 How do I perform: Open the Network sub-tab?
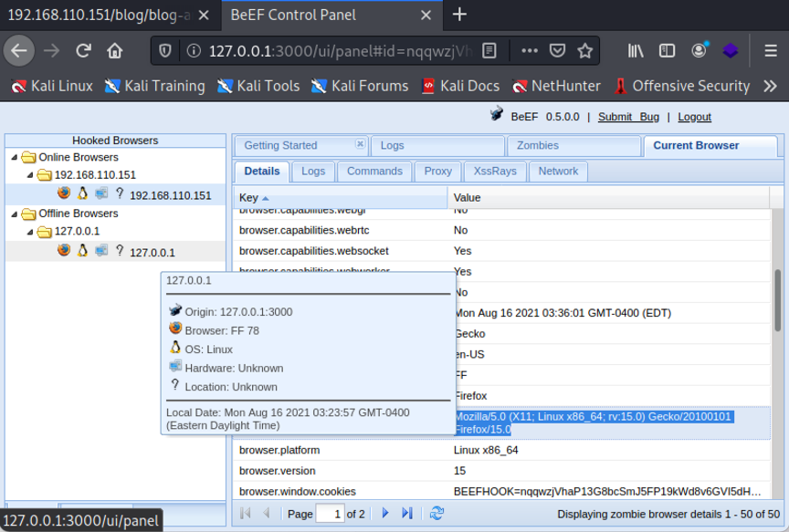pos(558,171)
